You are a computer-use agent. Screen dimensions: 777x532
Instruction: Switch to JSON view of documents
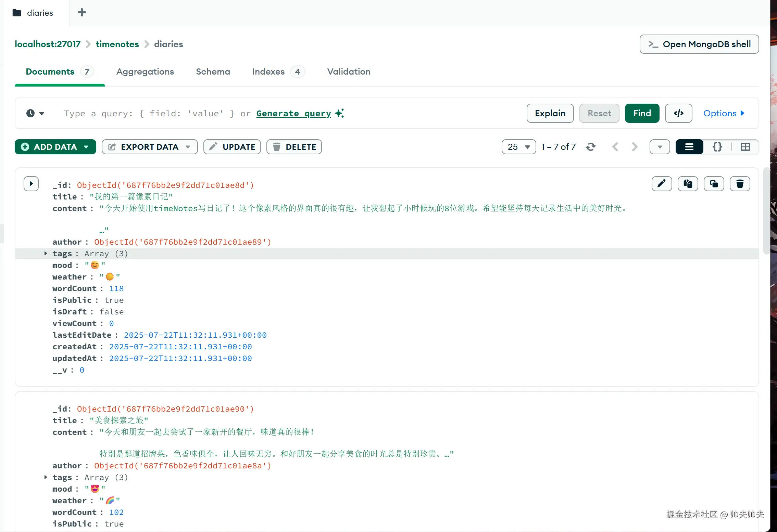717,147
